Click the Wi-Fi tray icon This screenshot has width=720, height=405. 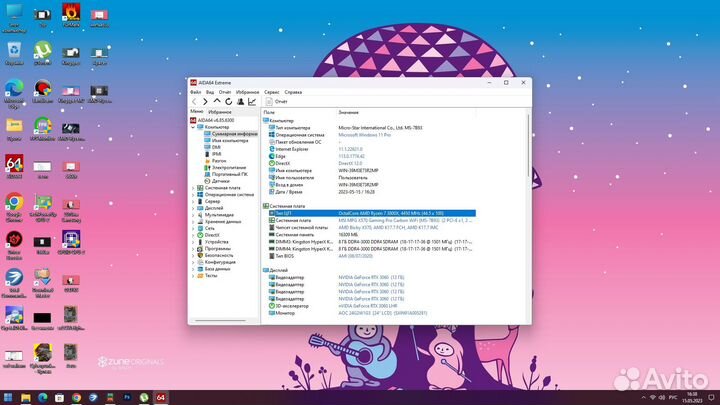point(652,397)
